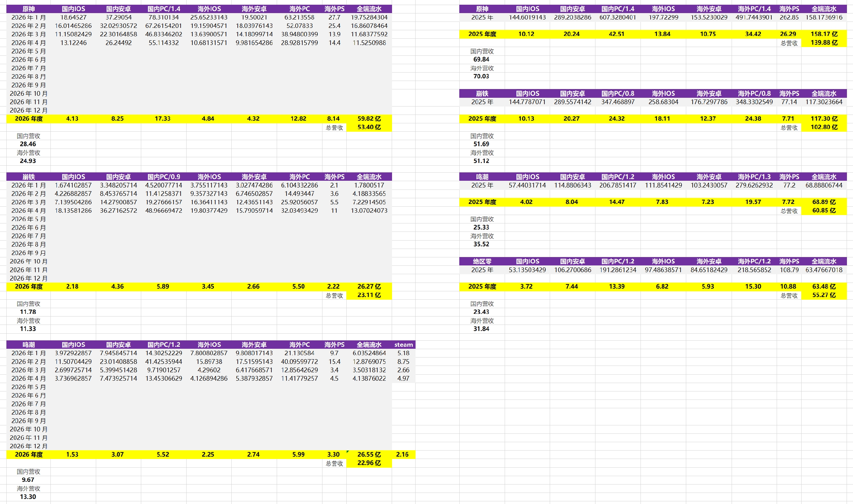Select the bold 9.67 value
The image size is (853, 504).
[x=28, y=480]
